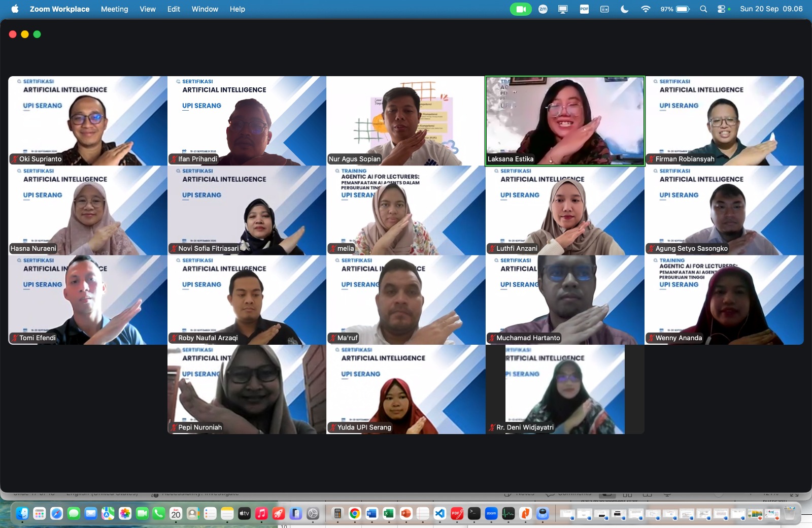
Task: Open the Mail app in the dock
Action: pyautogui.click(x=91, y=514)
